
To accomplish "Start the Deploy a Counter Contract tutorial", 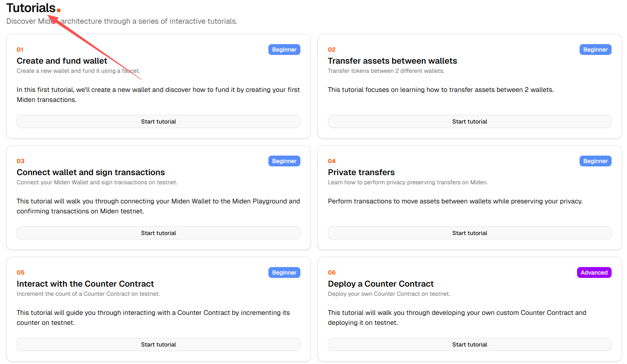I will click(x=469, y=344).
